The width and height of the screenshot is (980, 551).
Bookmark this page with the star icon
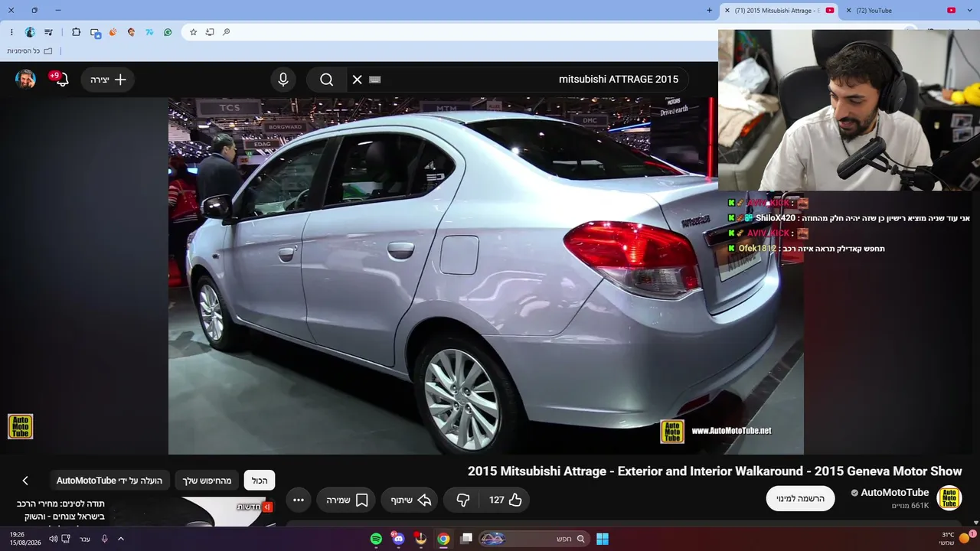[193, 32]
